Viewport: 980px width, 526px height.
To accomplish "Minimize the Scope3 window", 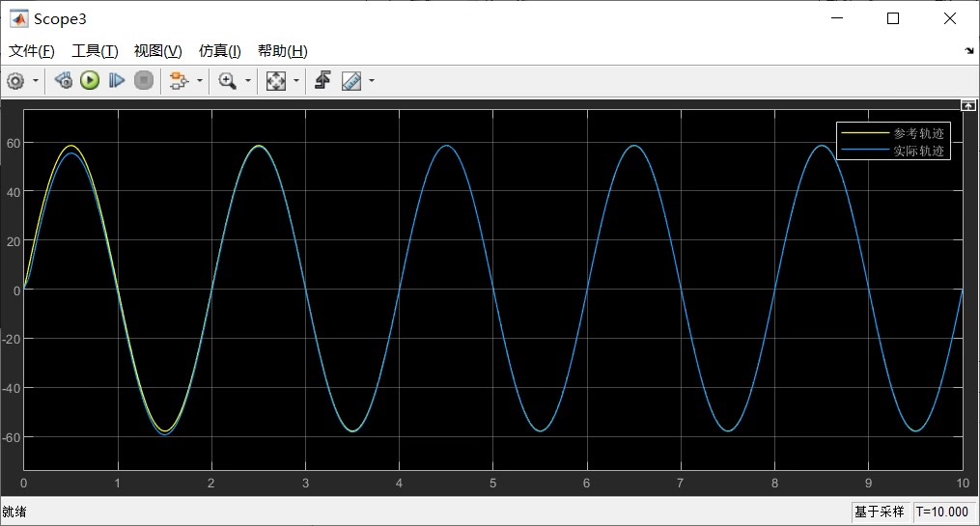I will pyautogui.click(x=837, y=18).
